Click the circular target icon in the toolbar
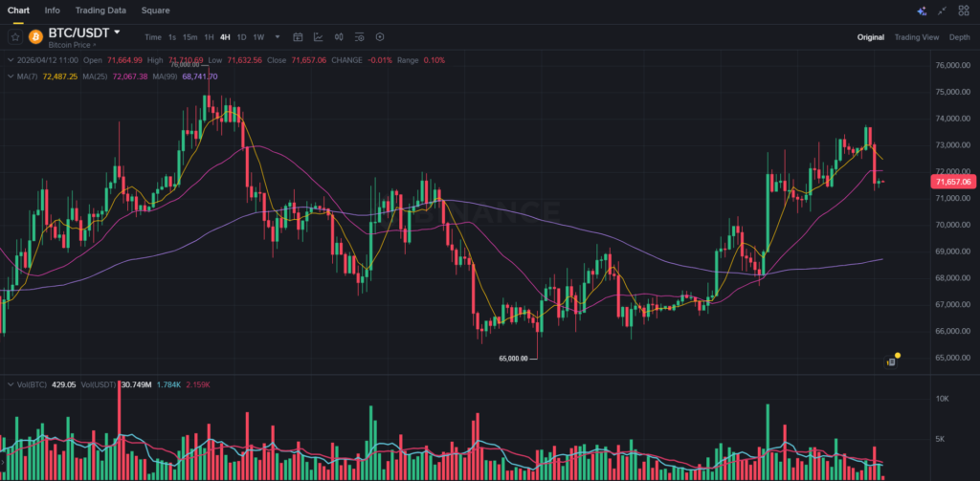980x481 pixels. pyautogui.click(x=380, y=37)
